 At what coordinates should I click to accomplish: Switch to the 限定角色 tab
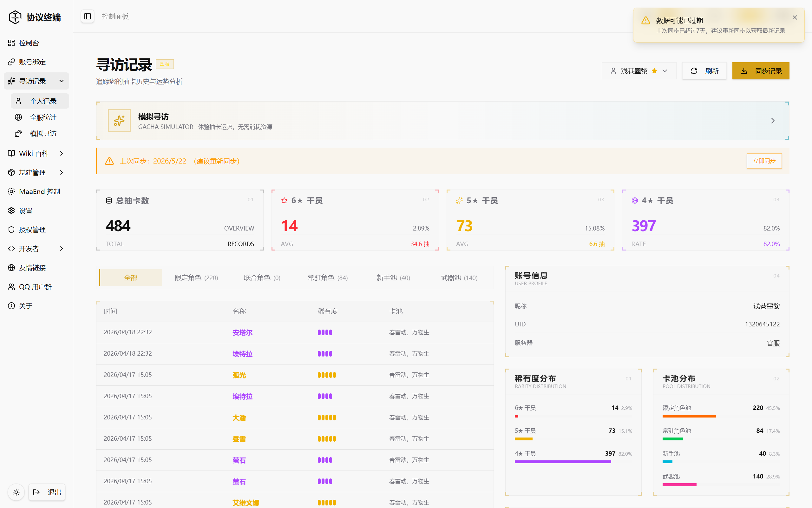point(196,277)
